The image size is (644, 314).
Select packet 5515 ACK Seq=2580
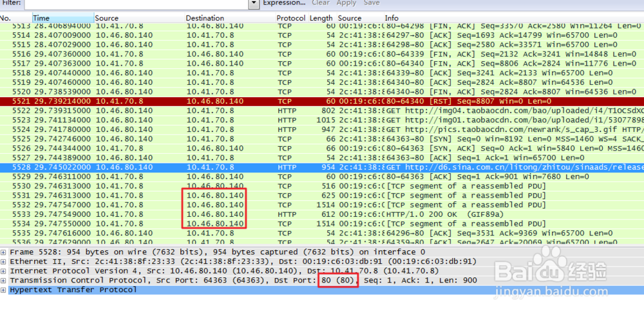(x=322, y=44)
